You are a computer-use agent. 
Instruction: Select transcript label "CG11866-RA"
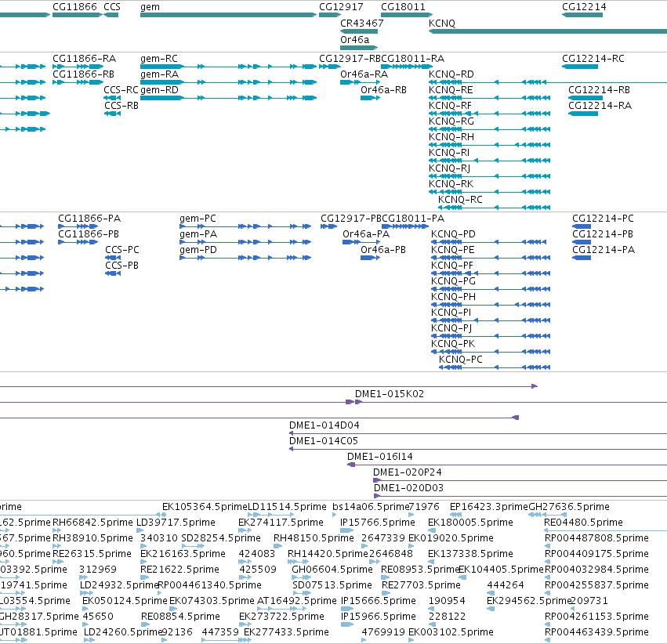(84, 58)
